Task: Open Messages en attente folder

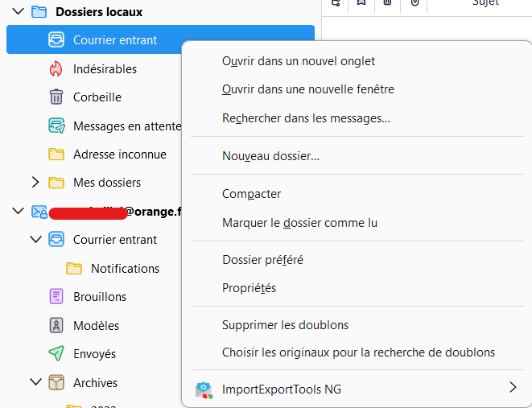Action: pos(127,126)
